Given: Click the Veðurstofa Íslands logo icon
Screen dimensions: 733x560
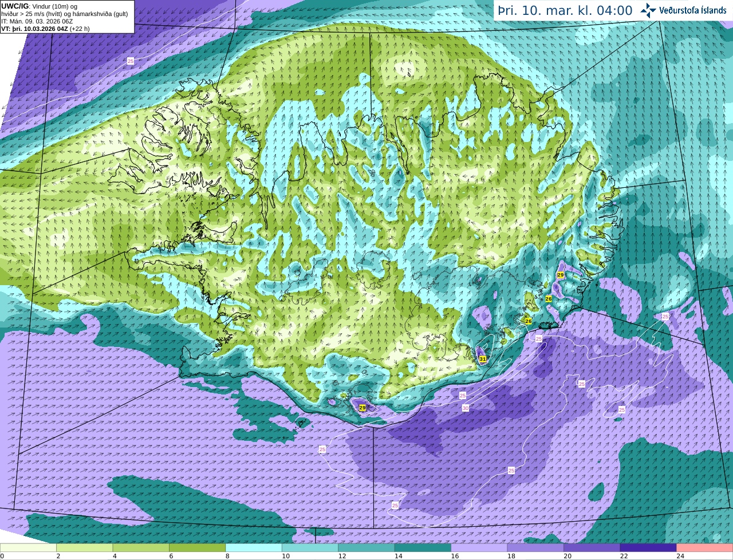Looking at the screenshot, I should 648,10.
